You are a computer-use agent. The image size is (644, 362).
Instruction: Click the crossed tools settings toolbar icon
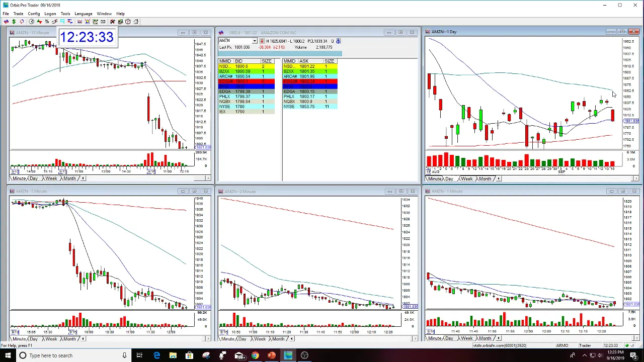coord(113,22)
